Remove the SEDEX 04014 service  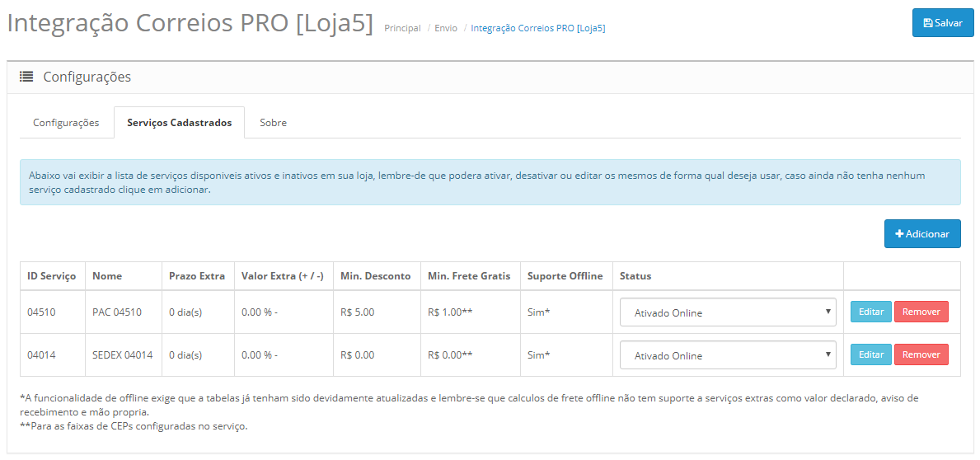(x=921, y=354)
